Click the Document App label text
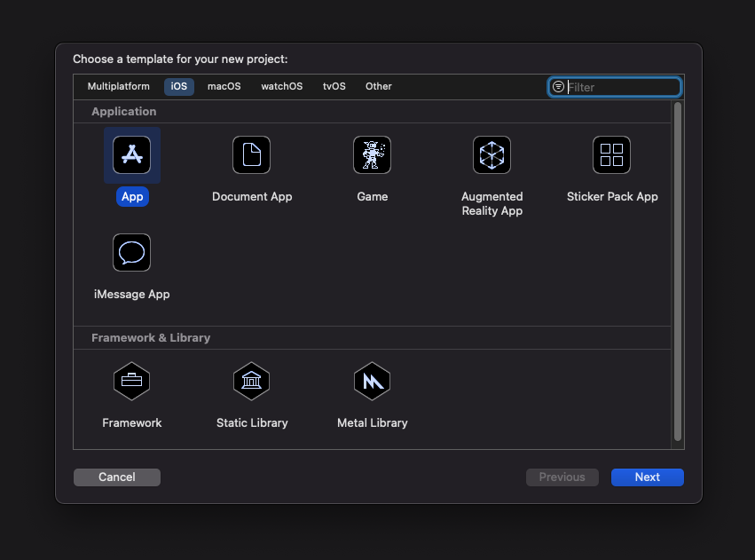Screen dimensions: 755x560 point(252,196)
